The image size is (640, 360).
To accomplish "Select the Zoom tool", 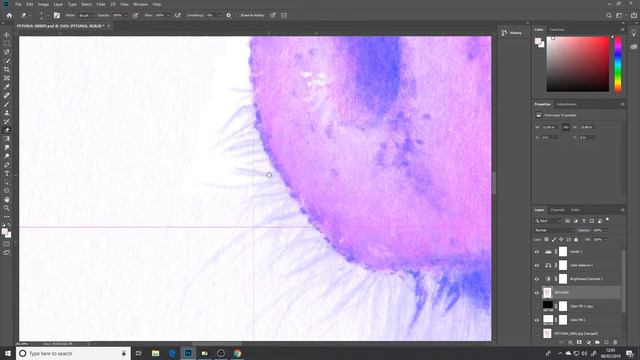I will coord(7,208).
